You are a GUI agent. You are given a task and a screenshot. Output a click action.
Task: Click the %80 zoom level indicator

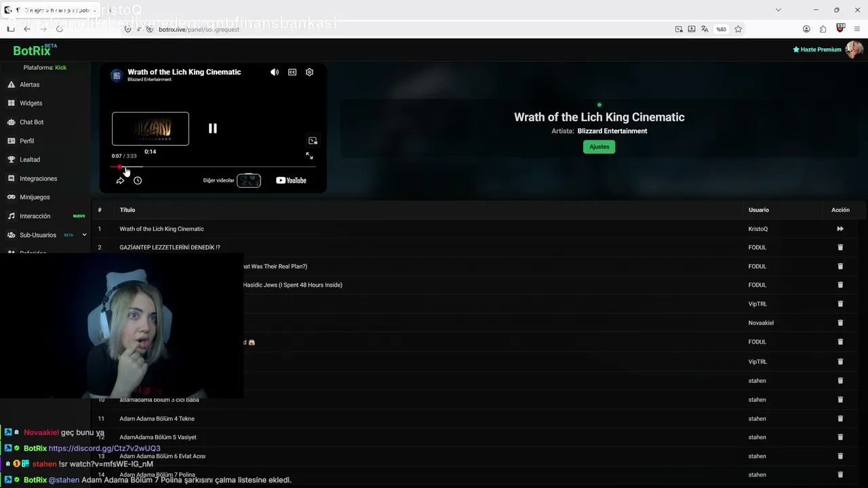[722, 29]
